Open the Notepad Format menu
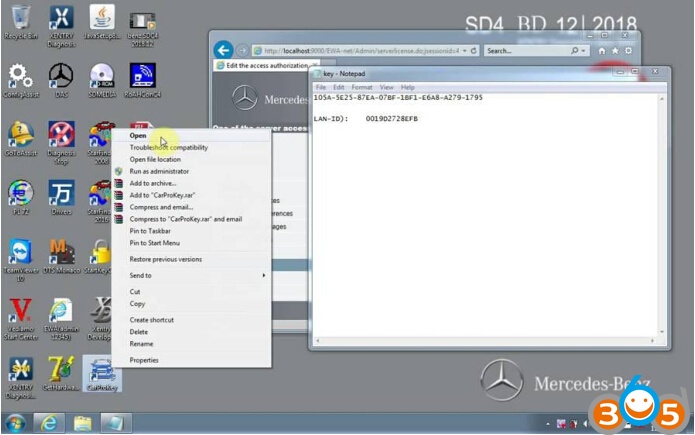Image resolution: width=695 pixels, height=435 pixels. pyautogui.click(x=362, y=87)
